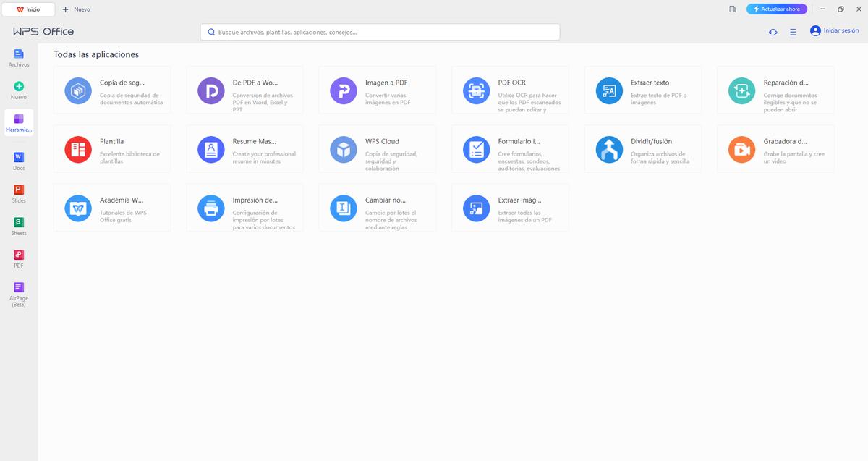
Task: Open the hamburger menu in the header
Action: coord(793,32)
